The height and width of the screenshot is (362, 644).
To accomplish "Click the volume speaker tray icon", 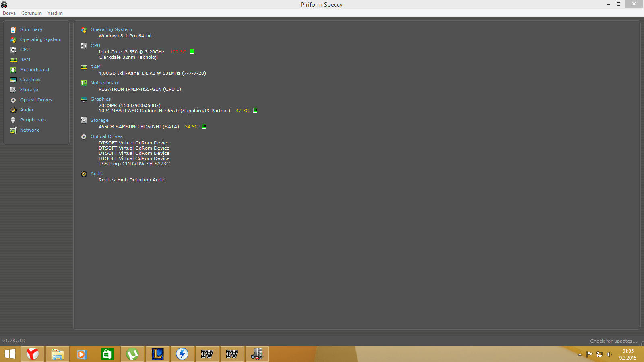I will point(609,354).
